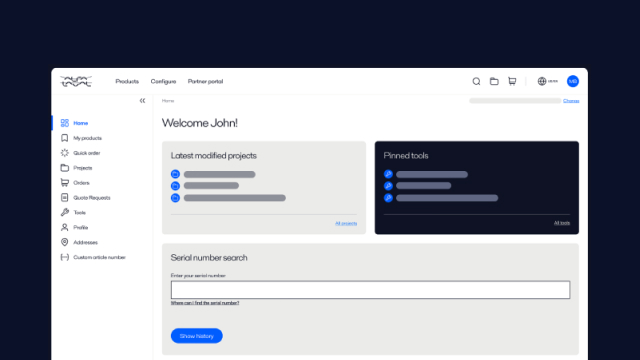Click the Quote Requests document icon
The height and width of the screenshot is (360, 640).
(x=64, y=198)
